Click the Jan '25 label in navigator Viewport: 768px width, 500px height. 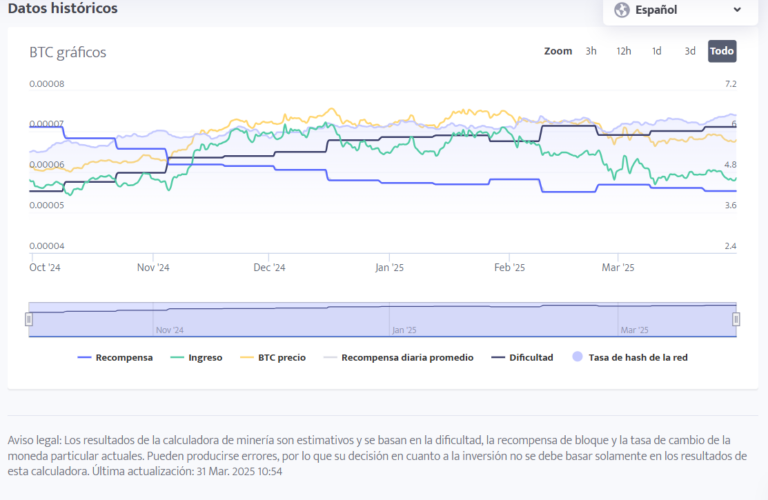tap(404, 330)
